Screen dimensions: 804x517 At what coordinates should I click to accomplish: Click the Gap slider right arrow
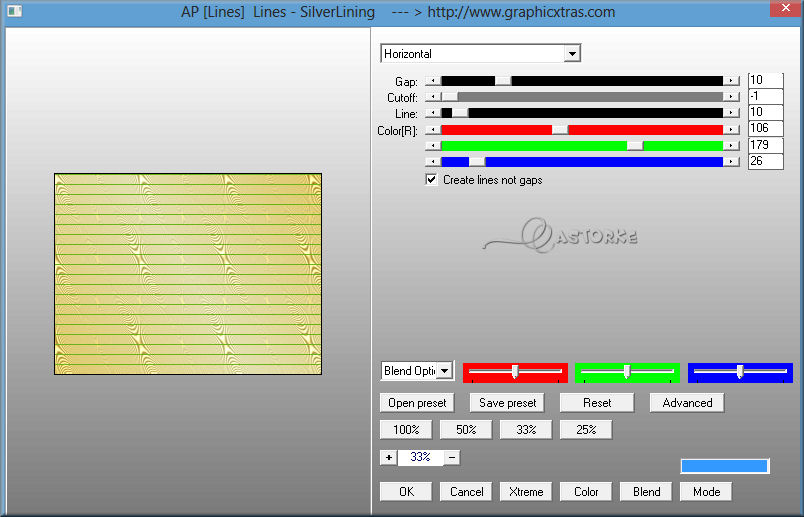point(731,81)
